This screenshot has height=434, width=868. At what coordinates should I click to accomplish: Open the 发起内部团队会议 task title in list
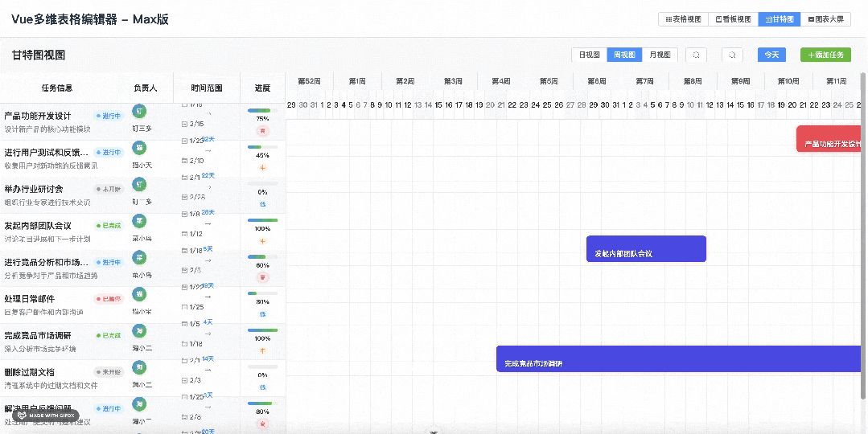38,226
